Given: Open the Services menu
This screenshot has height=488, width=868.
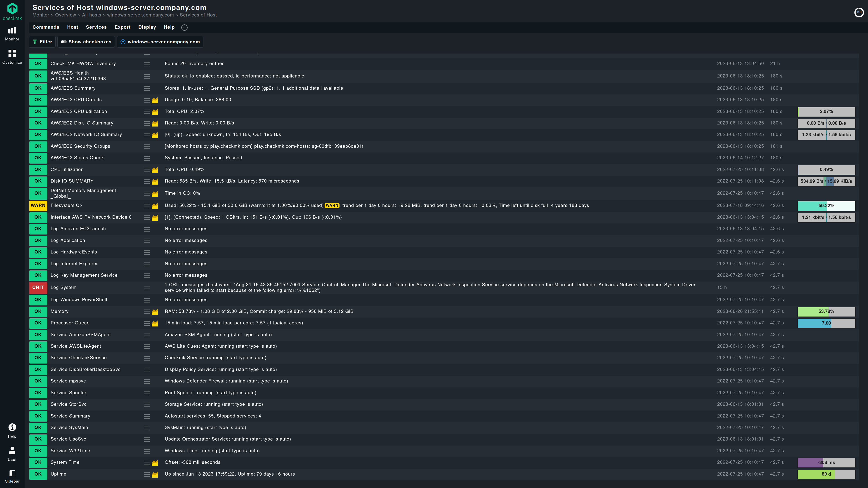Looking at the screenshot, I should tap(96, 27).
